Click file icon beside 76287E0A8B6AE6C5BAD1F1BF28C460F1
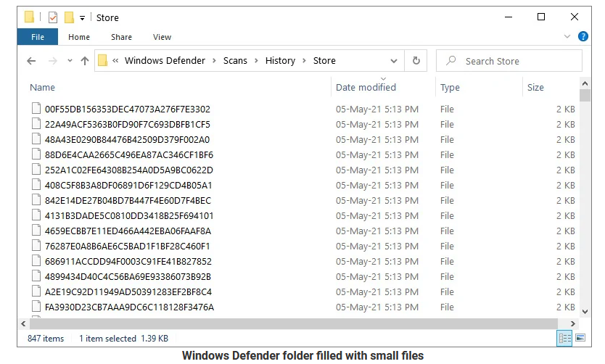Screen dimensions: 605x364 pos(36,245)
